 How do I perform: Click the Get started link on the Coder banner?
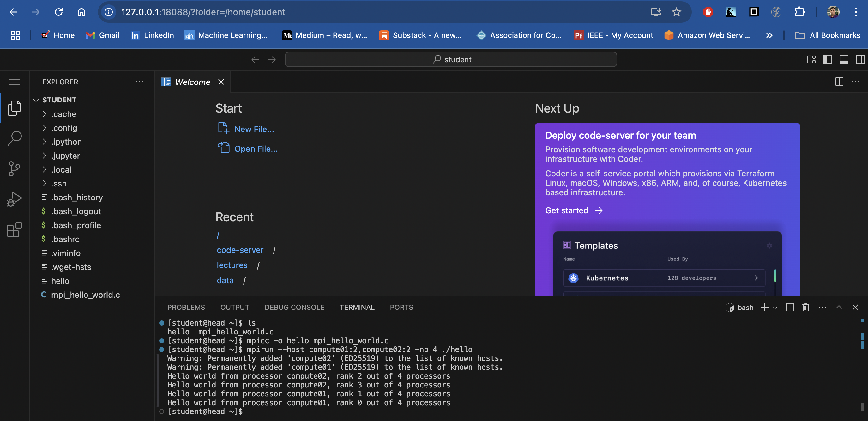566,210
